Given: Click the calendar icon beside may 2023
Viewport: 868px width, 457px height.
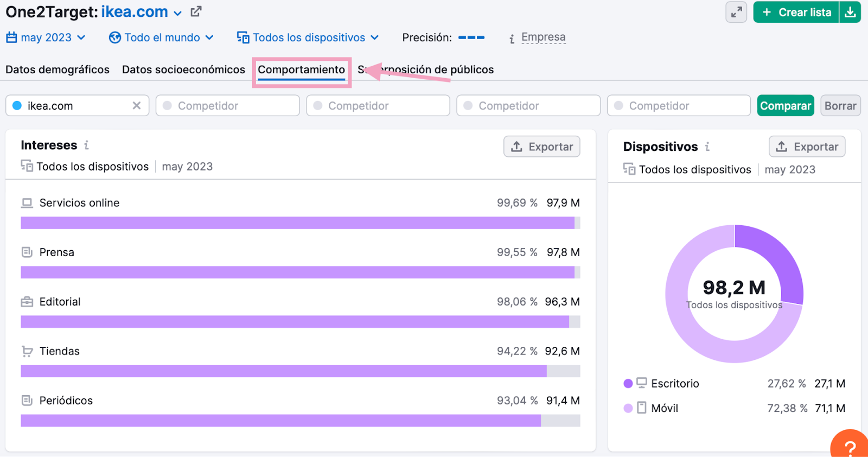Looking at the screenshot, I should 11,37.
